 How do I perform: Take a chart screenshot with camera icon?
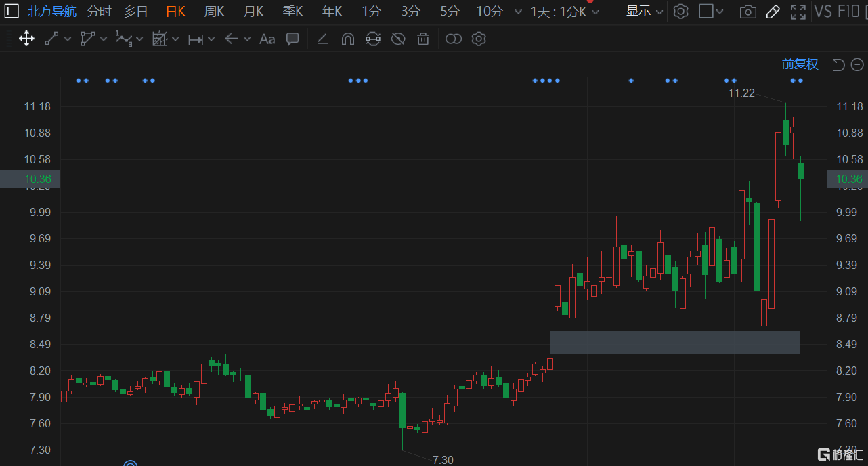pos(748,12)
